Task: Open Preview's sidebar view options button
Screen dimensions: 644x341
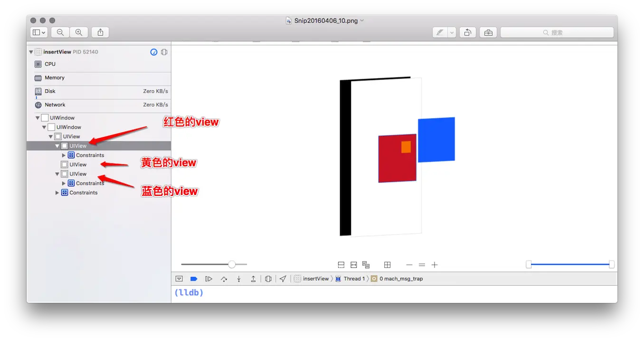Action: click(39, 32)
